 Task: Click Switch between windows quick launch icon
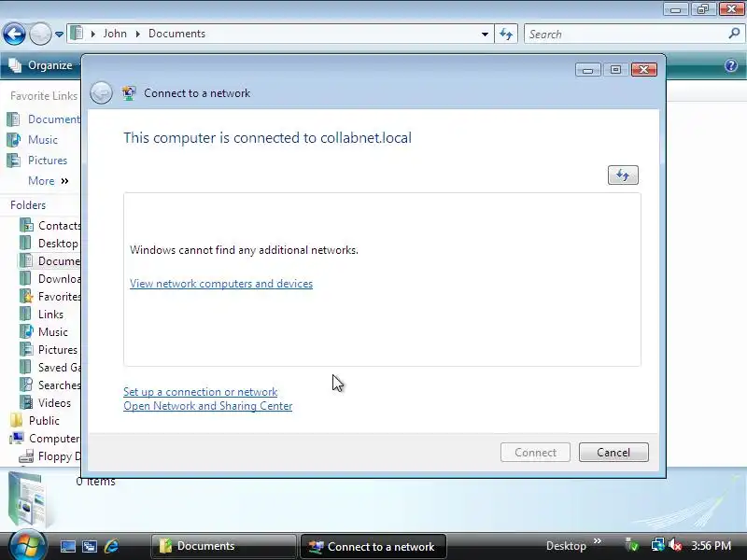[x=90, y=546]
